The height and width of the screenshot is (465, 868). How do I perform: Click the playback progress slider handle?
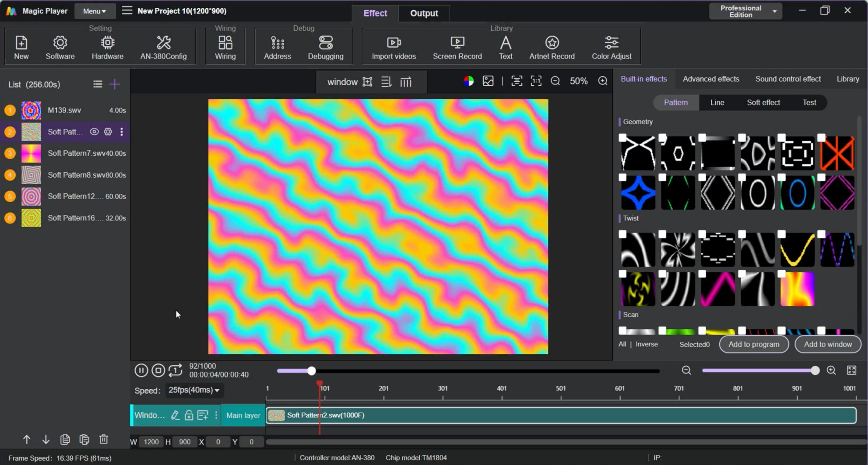point(311,371)
